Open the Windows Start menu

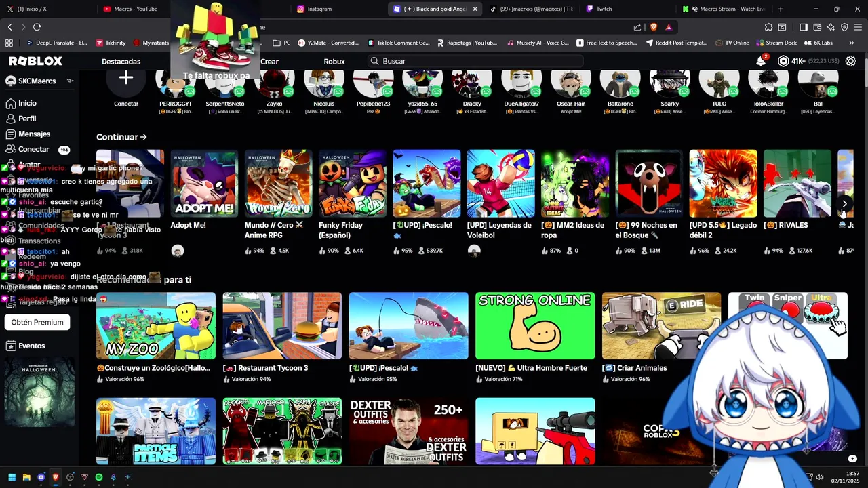pyautogui.click(x=12, y=477)
